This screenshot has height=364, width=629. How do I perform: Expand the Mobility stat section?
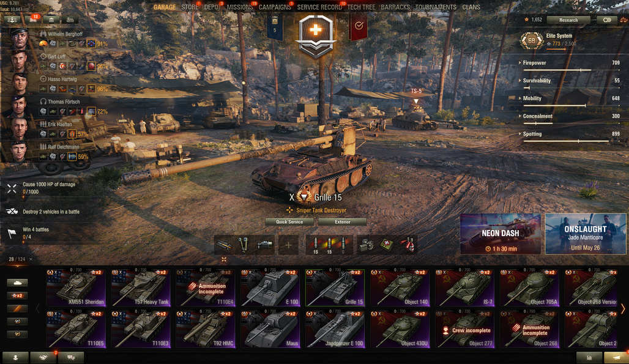[x=569, y=98]
